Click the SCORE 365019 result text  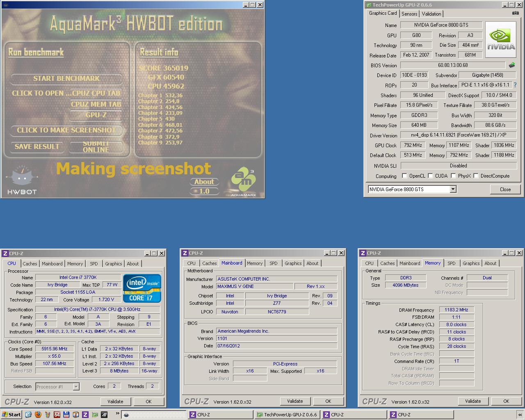coord(163,68)
